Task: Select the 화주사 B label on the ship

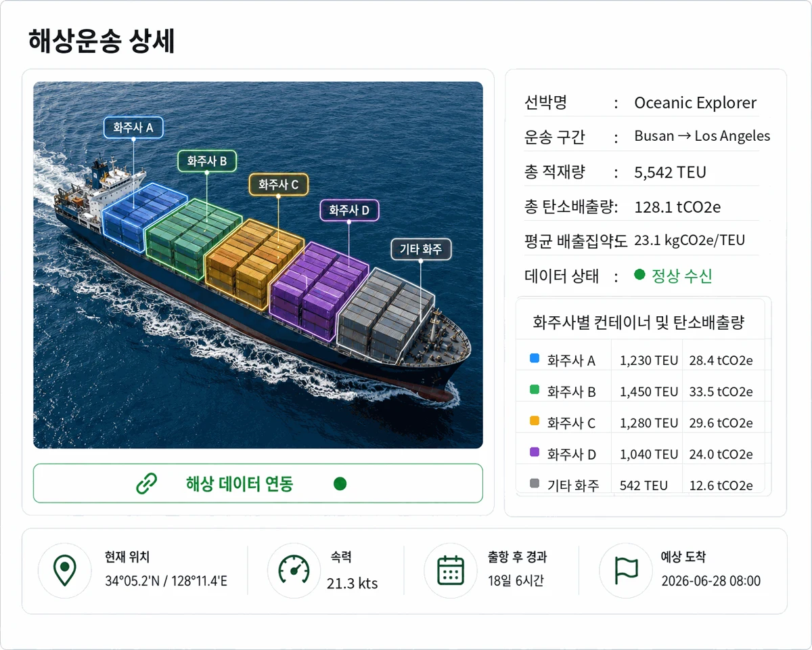Action: coord(207,161)
